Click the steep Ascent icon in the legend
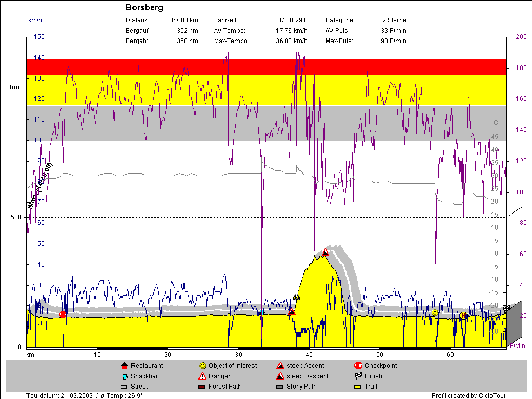 point(280,366)
